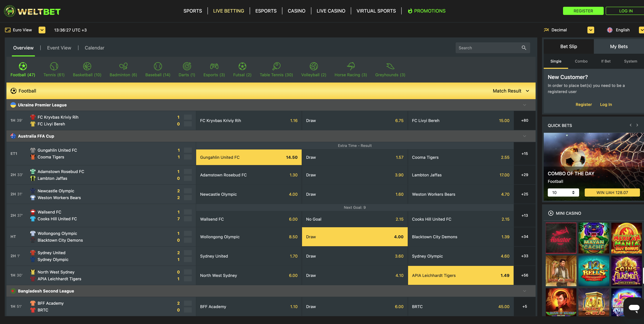This screenshot has height=324, width=644.
Task: Click Register link in bet slip
Action: 584,105
